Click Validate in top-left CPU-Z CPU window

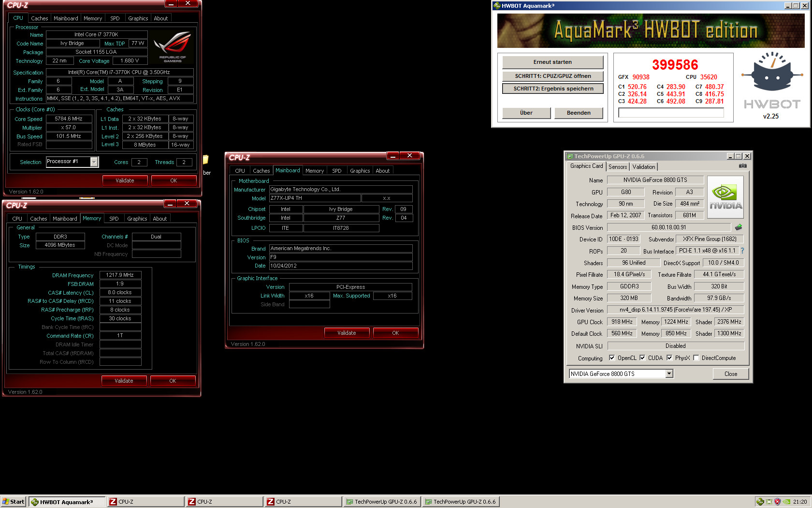pos(125,180)
